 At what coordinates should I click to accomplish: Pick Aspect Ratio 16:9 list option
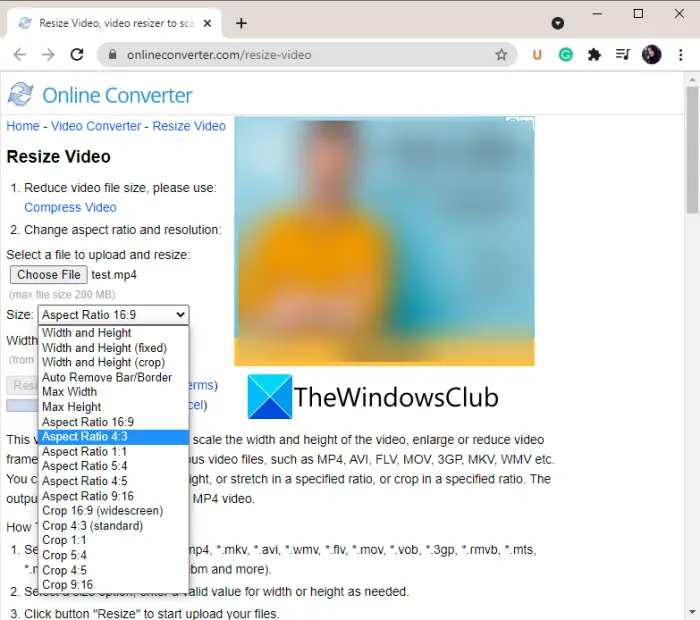pyautogui.click(x=113, y=422)
